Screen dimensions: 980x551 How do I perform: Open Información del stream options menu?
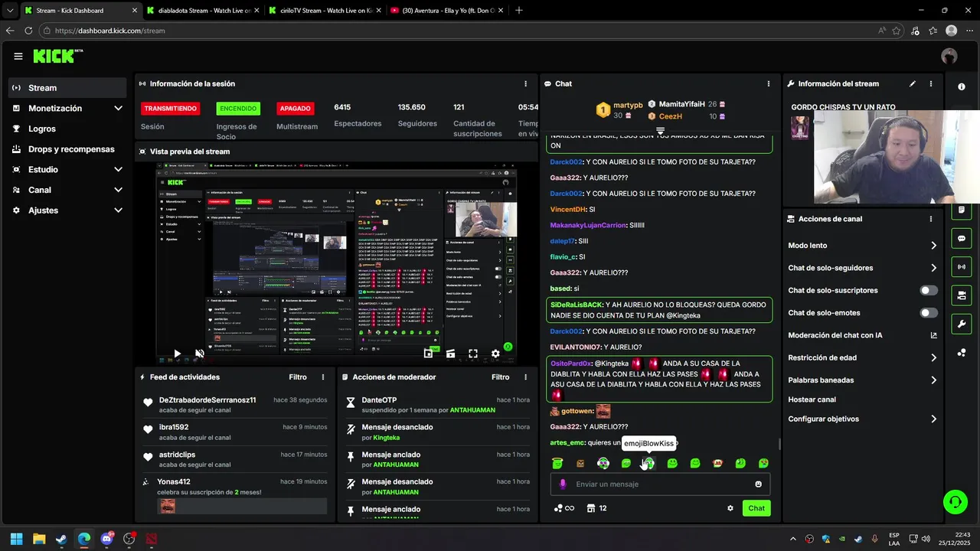(x=931, y=83)
